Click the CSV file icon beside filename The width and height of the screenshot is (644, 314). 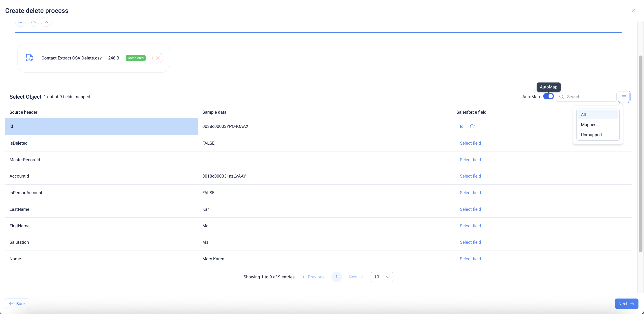click(29, 58)
